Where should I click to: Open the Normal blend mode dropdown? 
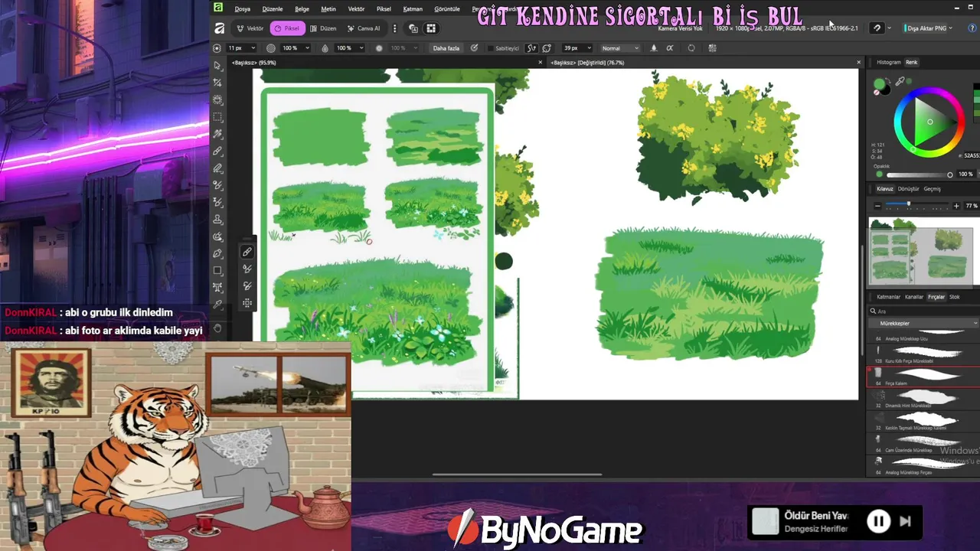coord(619,48)
